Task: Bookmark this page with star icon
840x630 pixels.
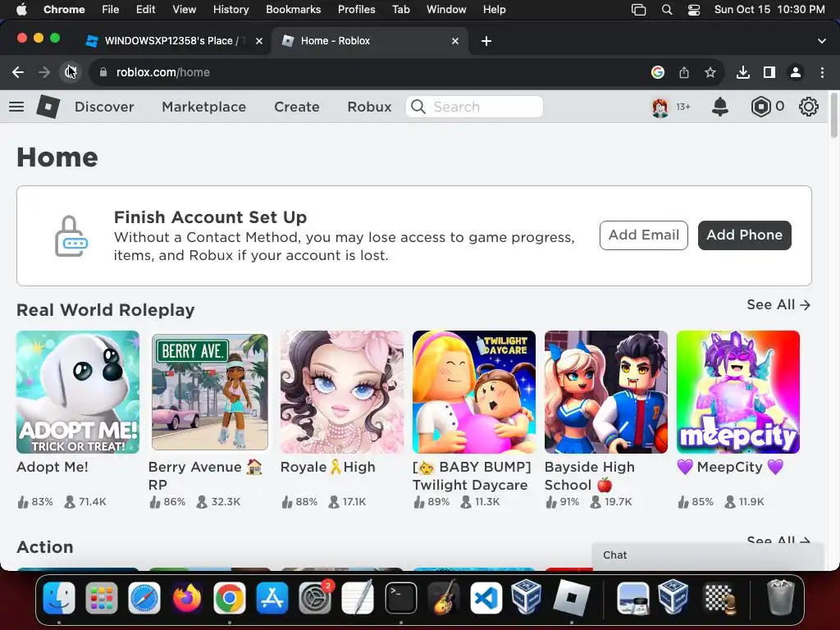Action: click(x=710, y=72)
